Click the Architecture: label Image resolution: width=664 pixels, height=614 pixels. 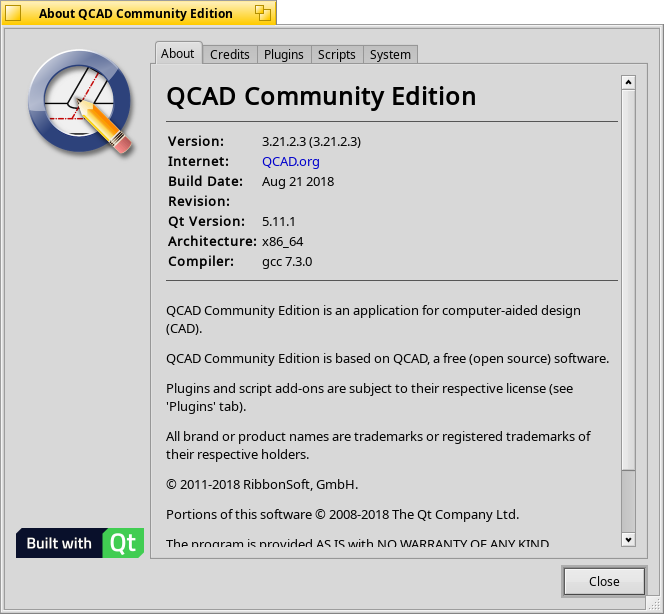pos(213,241)
